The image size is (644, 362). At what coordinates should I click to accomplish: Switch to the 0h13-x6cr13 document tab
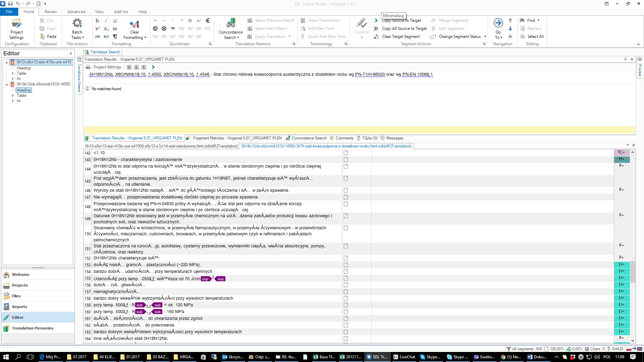click(161, 146)
